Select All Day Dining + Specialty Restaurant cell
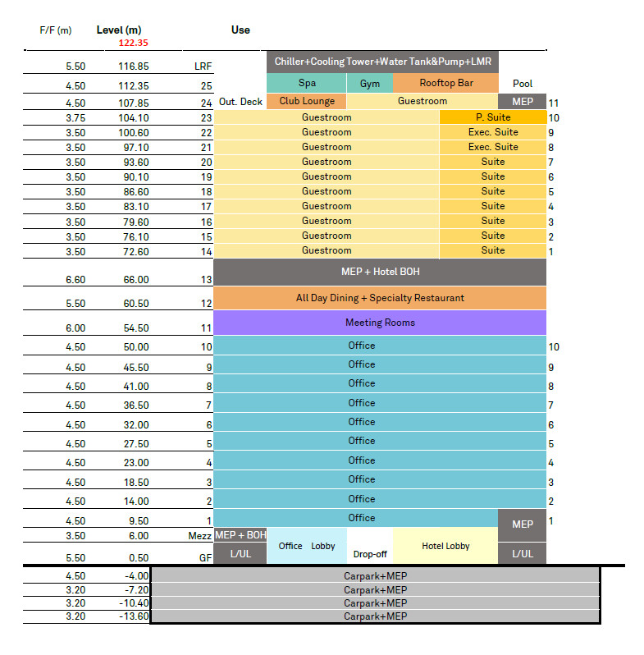The height and width of the screenshot is (655, 644). click(x=380, y=298)
